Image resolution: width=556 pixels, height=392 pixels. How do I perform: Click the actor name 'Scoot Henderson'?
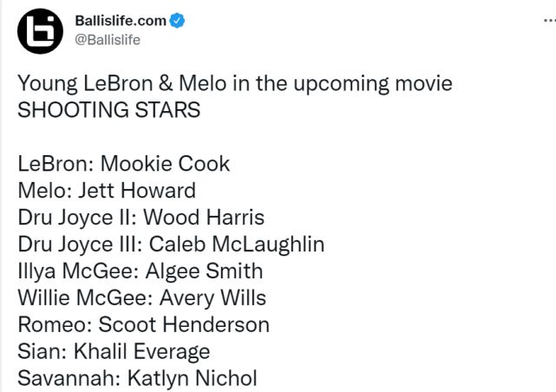(184, 325)
